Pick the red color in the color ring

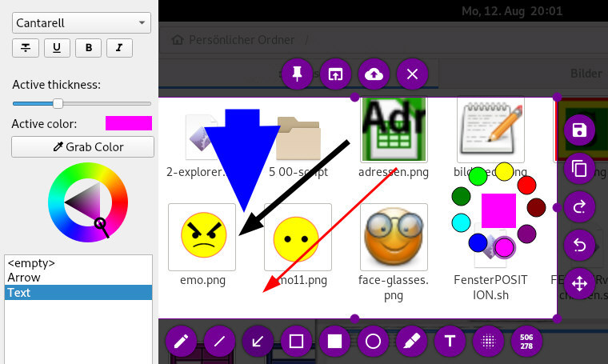point(526,186)
